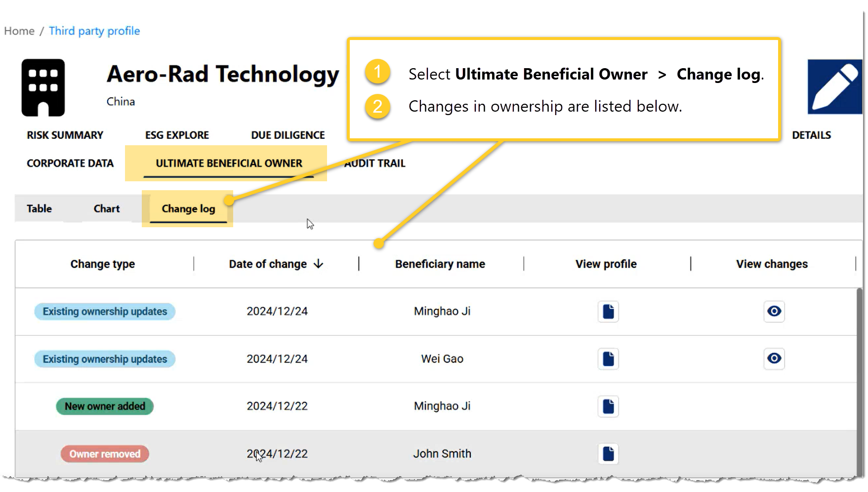
Task: Click the Aero-Rad Technology building logo icon
Action: click(x=42, y=87)
